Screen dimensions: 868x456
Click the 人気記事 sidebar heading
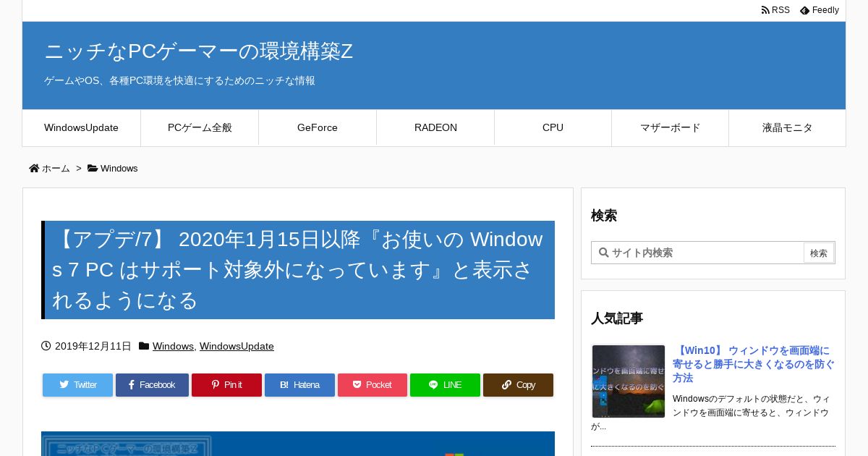click(x=617, y=318)
